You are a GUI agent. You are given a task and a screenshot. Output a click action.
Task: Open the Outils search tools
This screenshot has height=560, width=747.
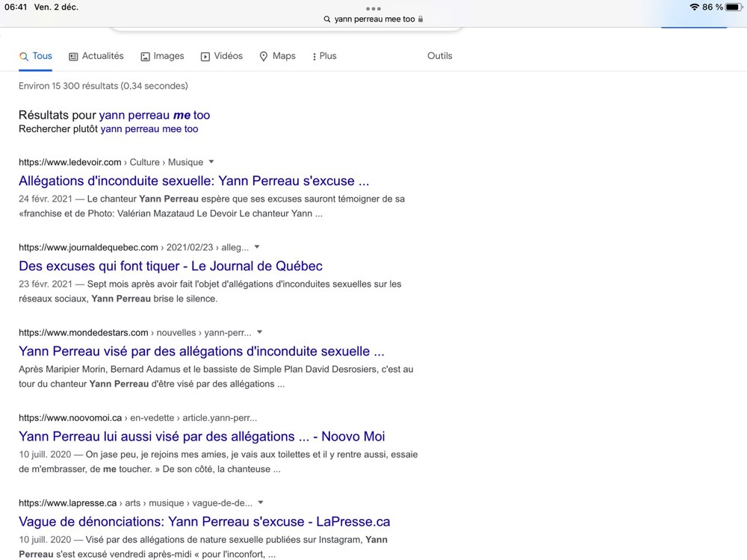coord(440,56)
